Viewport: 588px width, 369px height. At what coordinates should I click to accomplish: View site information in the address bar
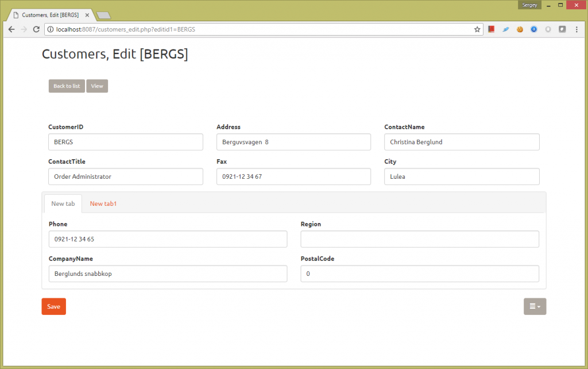pos(52,29)
